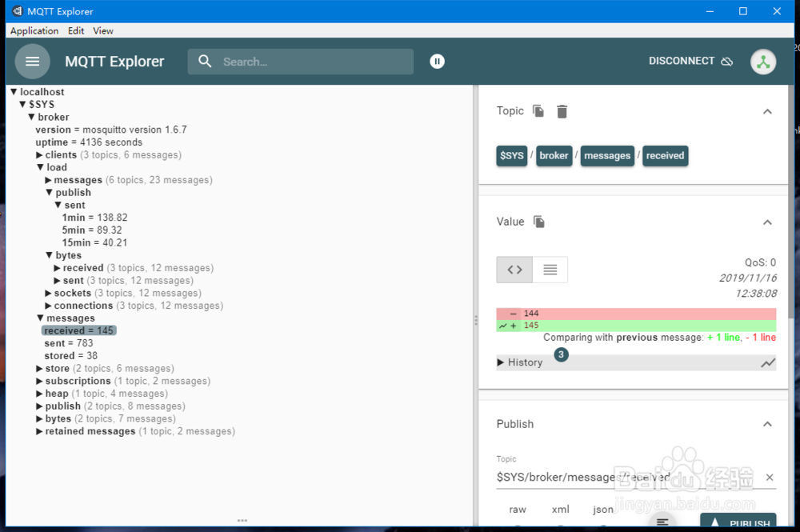
Task: Collapse the $SYS tree node
Action: (x=22, y=104)
